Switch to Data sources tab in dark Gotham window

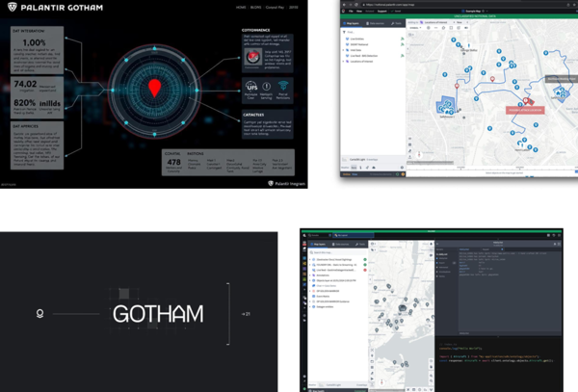coord(340,245)
